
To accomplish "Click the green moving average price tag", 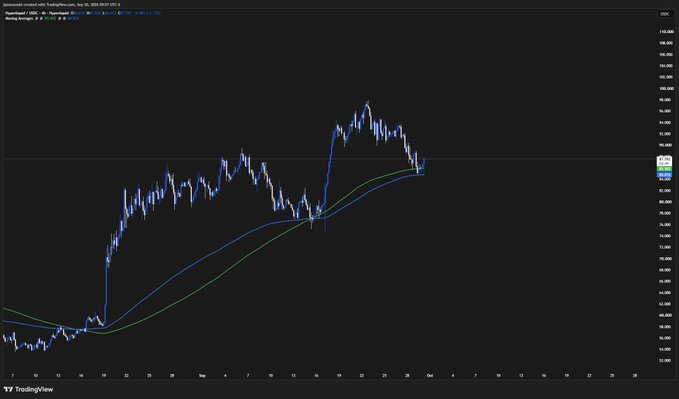I will pyautogui.click(x=664, y=169).
